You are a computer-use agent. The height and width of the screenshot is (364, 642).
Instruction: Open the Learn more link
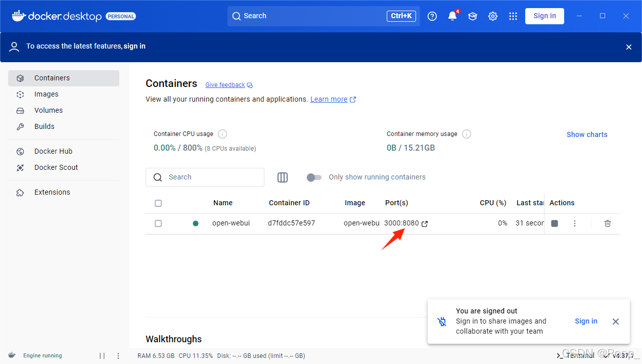[x=333, y=100]
